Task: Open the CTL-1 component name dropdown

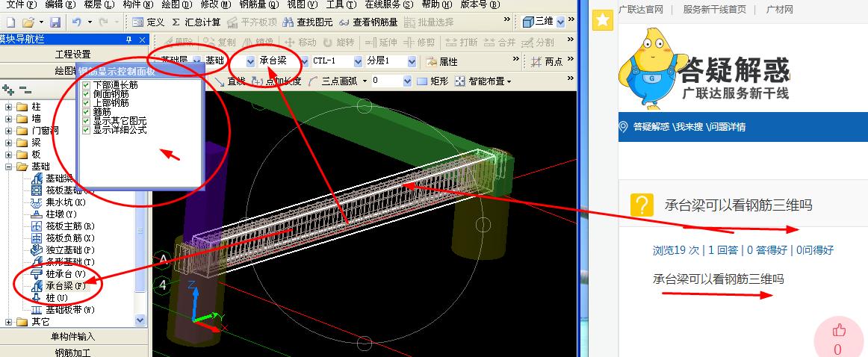Action: [x=358, y=61]
